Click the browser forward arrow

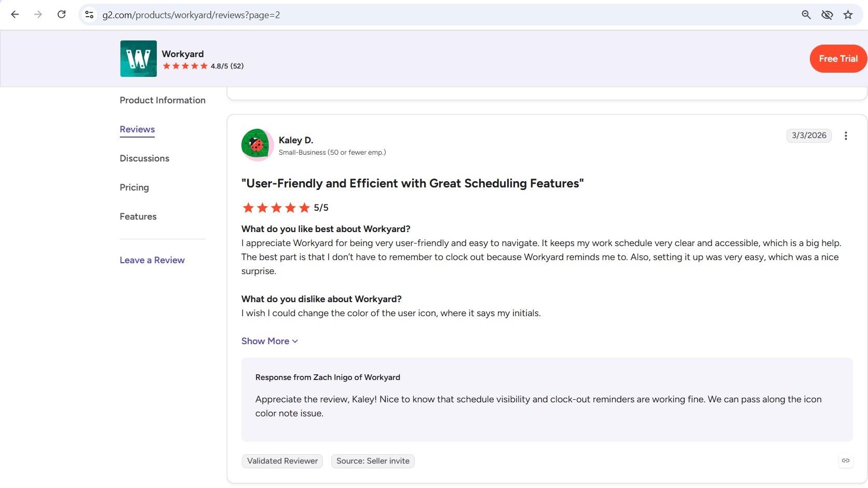(38, 15)
